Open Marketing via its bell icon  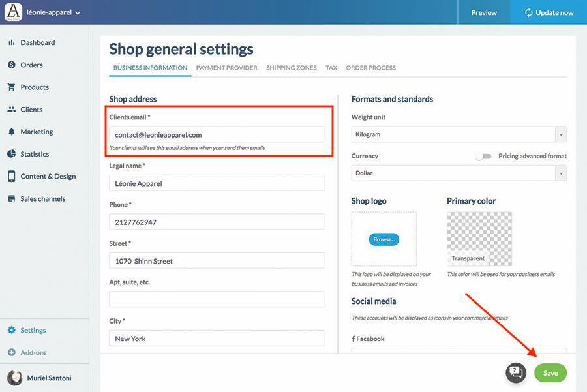pyautogui.click(x=11, y=132)
